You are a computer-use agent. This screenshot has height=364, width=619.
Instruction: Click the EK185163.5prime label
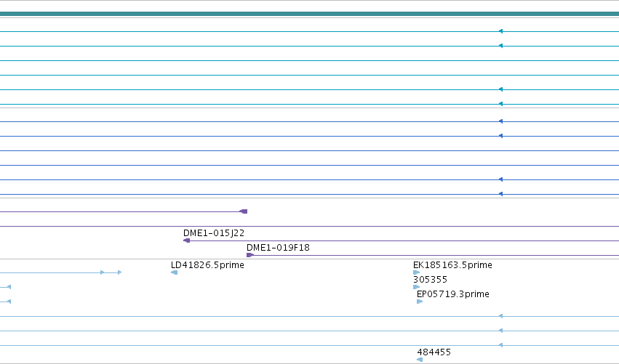(x=452, y=265)
